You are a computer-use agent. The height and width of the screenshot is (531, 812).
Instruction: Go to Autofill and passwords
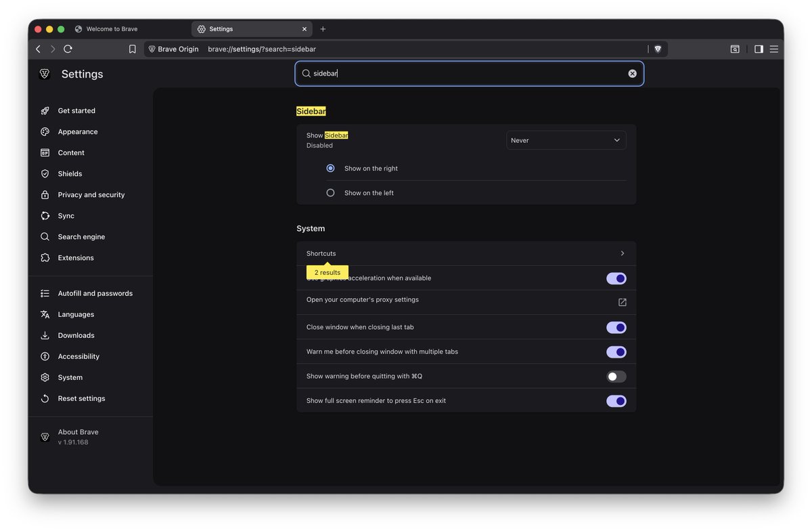pos(95,293)
